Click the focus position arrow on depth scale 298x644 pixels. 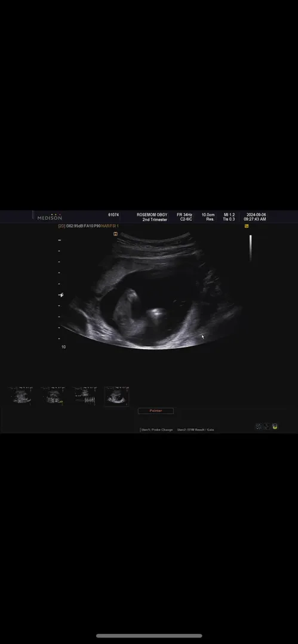tap(61, 295)
